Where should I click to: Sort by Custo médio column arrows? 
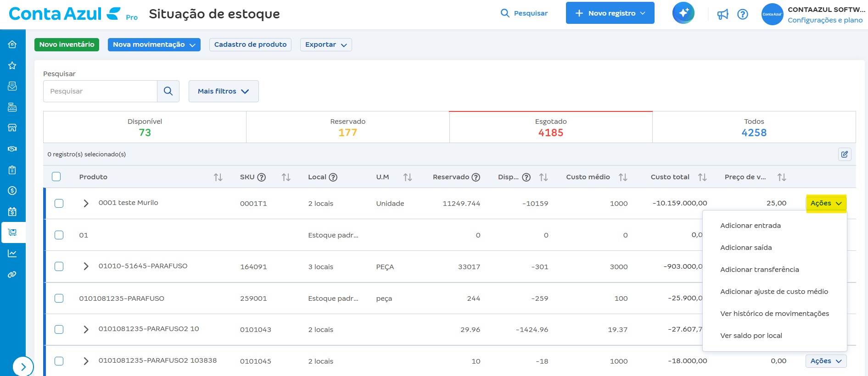[623, 177]
